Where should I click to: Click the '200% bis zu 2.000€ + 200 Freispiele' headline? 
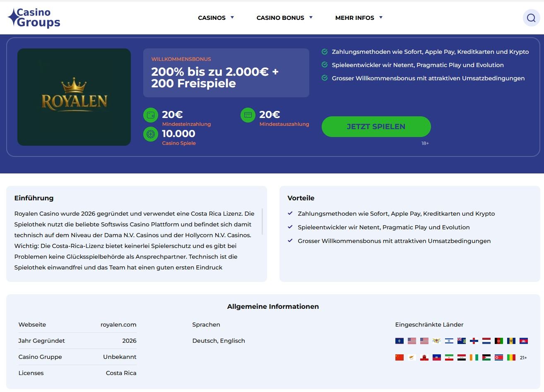[x=214, y=77]
